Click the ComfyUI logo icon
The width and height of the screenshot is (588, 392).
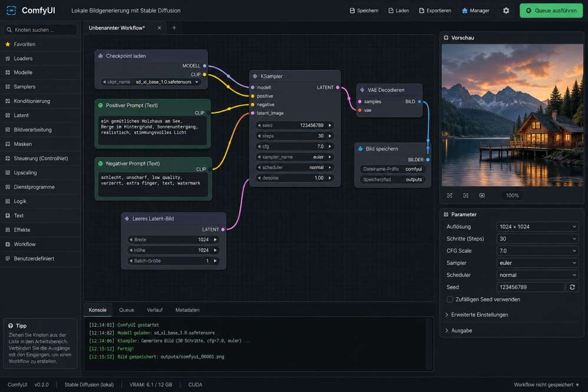coord(11,11)
